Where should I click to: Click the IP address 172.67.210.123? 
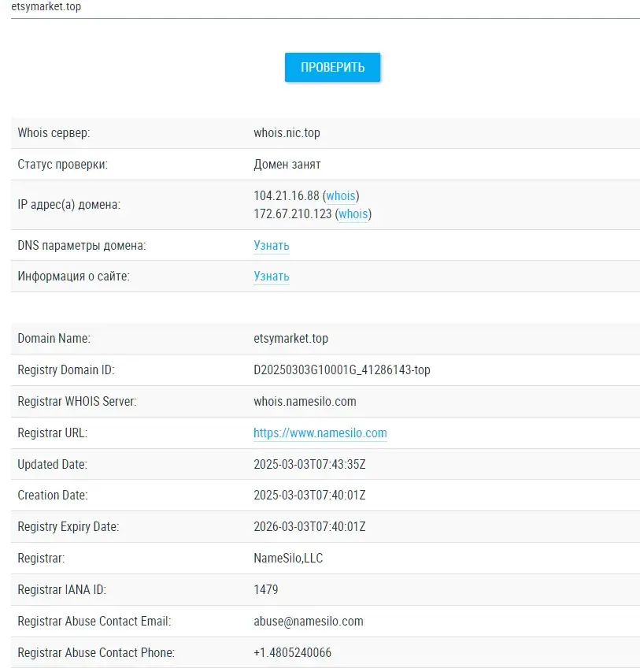[293, 213]
